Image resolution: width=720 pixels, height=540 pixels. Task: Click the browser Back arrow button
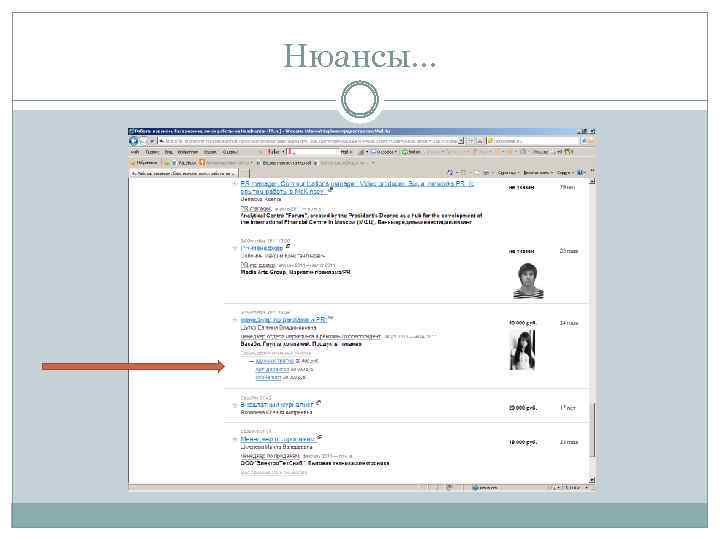(134, 141)
